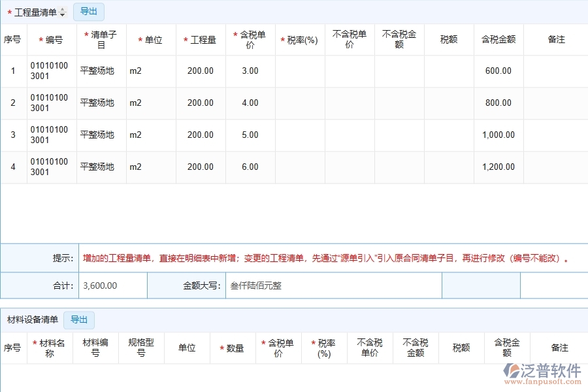Select the 含税单价 6.00 cell in row 4
588x392 pixels.
pyautogui.click(x=250, y=167)
